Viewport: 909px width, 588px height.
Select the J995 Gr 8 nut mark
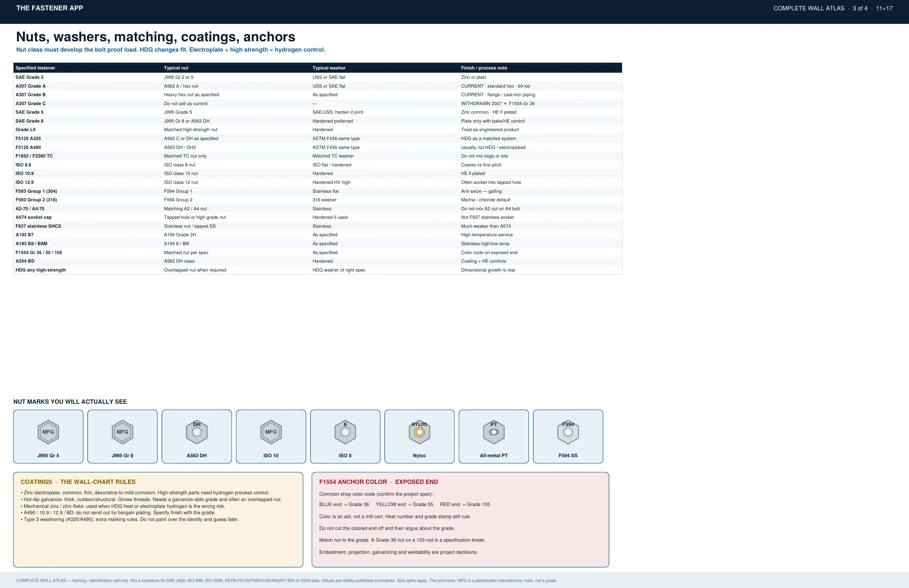click(122, 432)
